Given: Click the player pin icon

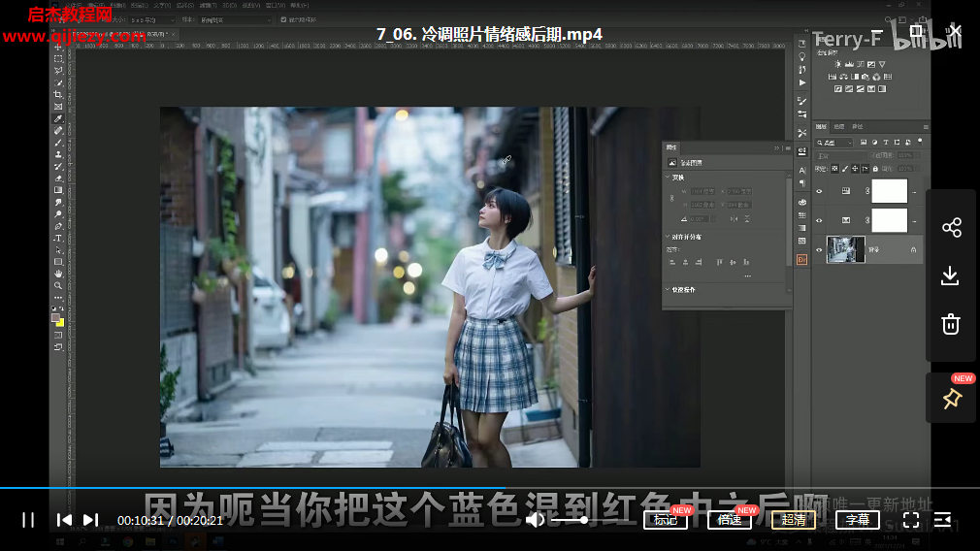Looking at the screenshot, I should (952, 399).
